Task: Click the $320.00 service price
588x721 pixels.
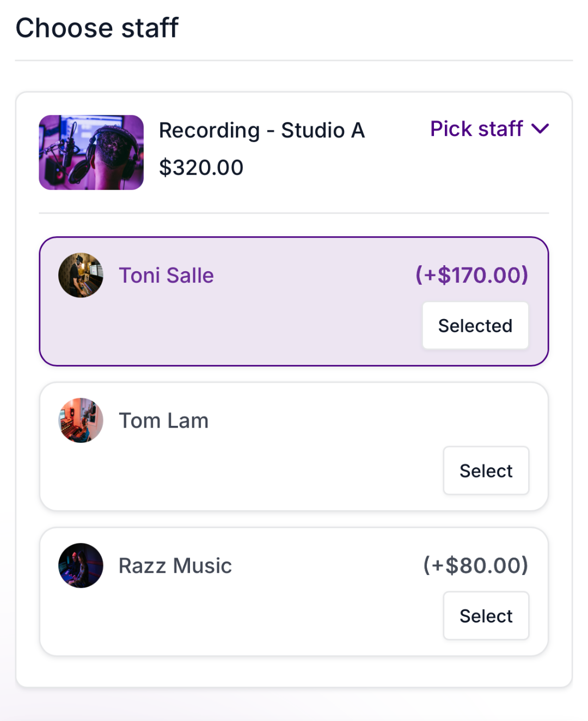Action: [201, 168]
